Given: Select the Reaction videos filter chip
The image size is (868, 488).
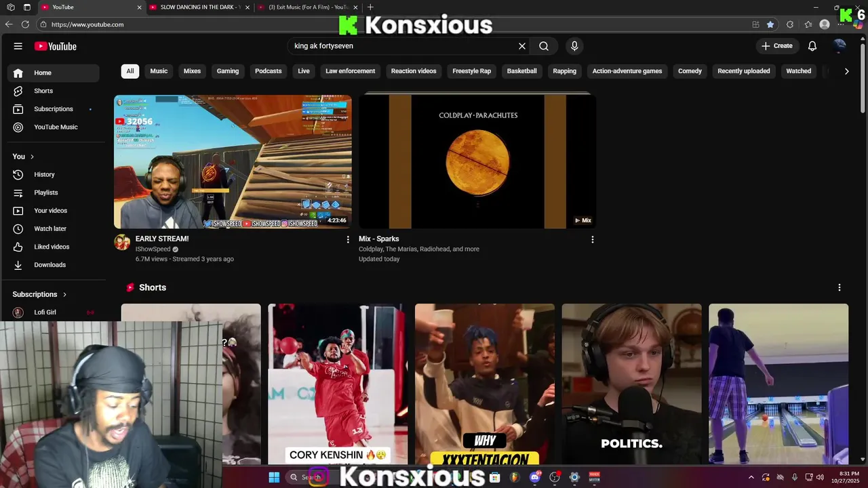Looking at the screenshot, I should coord(414,71).
